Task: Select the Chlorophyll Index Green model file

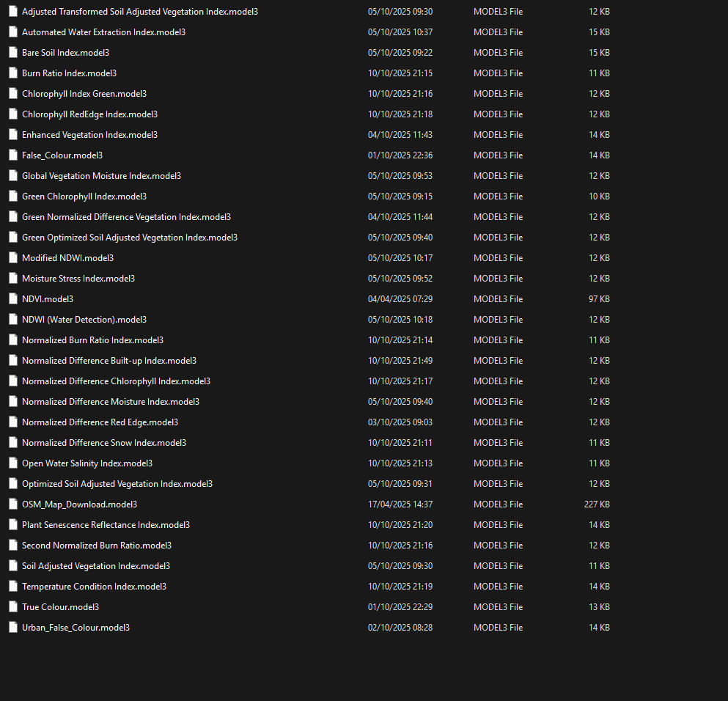Action: [x=84, y=93]
